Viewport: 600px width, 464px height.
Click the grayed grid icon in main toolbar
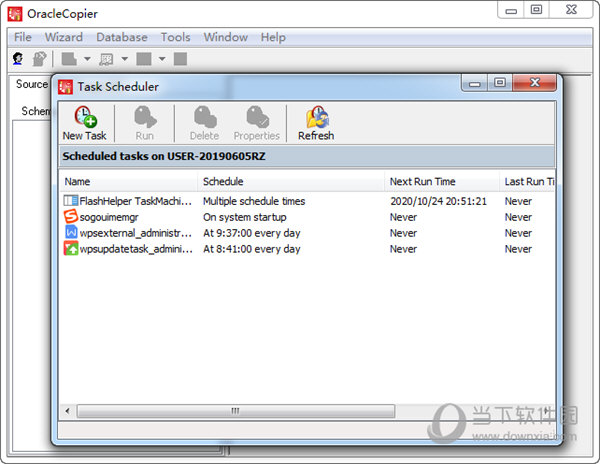[106, 59]
